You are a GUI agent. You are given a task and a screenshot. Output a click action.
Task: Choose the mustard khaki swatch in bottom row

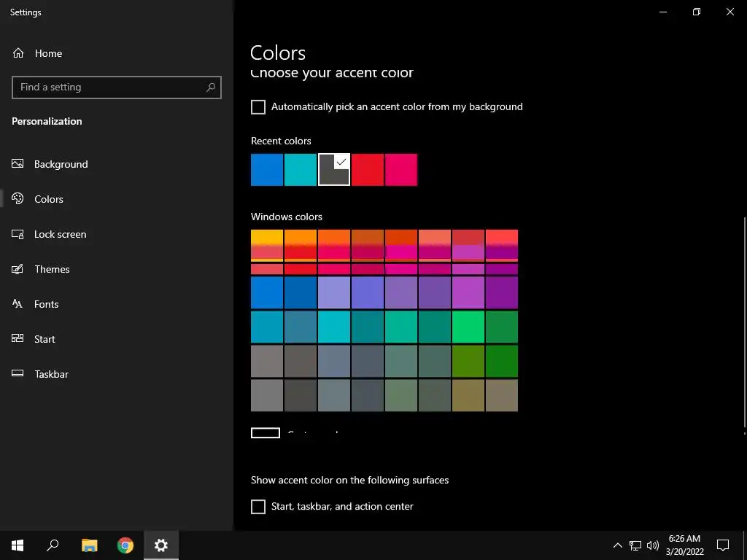pyautogui.click(x=468, y=395)
